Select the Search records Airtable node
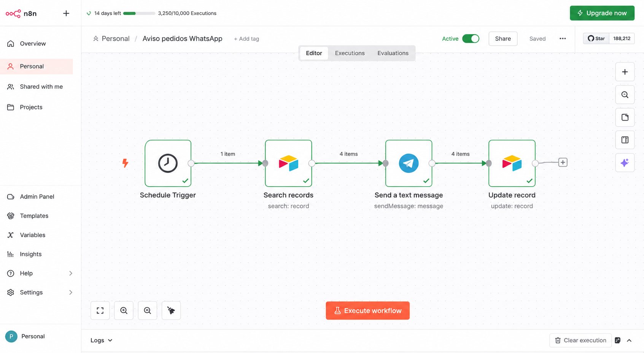The height and width of the screenshot is (353, 644). pyautogui.click(x=288, y=163)
